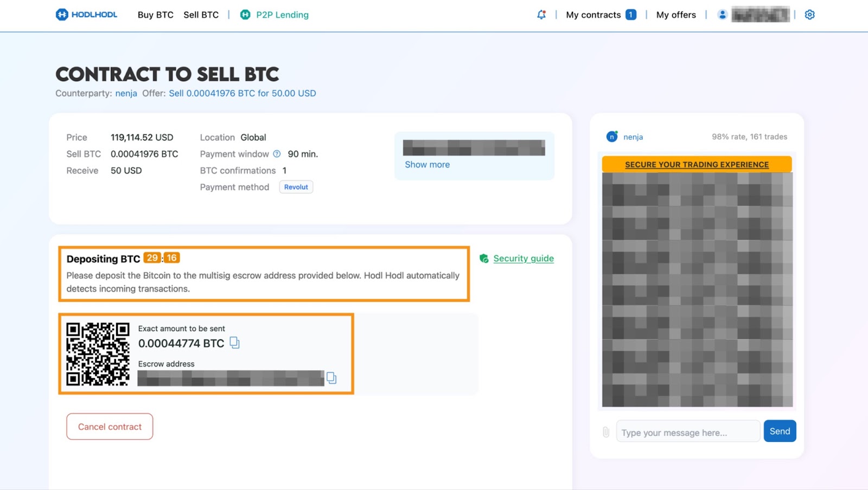Open My offers page
This screenshot has width=868, height=490.
(x=676, y=15)
